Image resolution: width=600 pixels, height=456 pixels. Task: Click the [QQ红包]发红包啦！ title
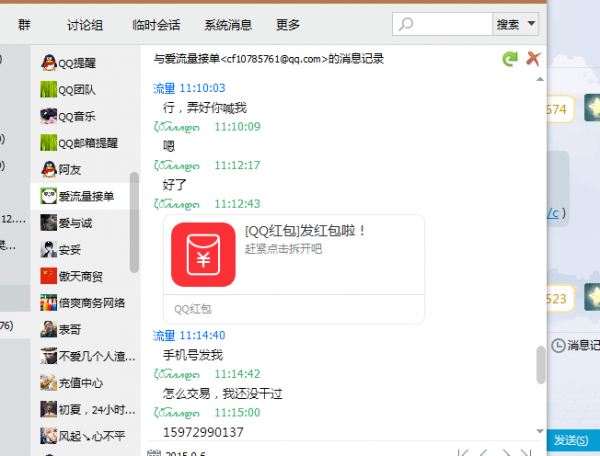(x=305, y=231)
